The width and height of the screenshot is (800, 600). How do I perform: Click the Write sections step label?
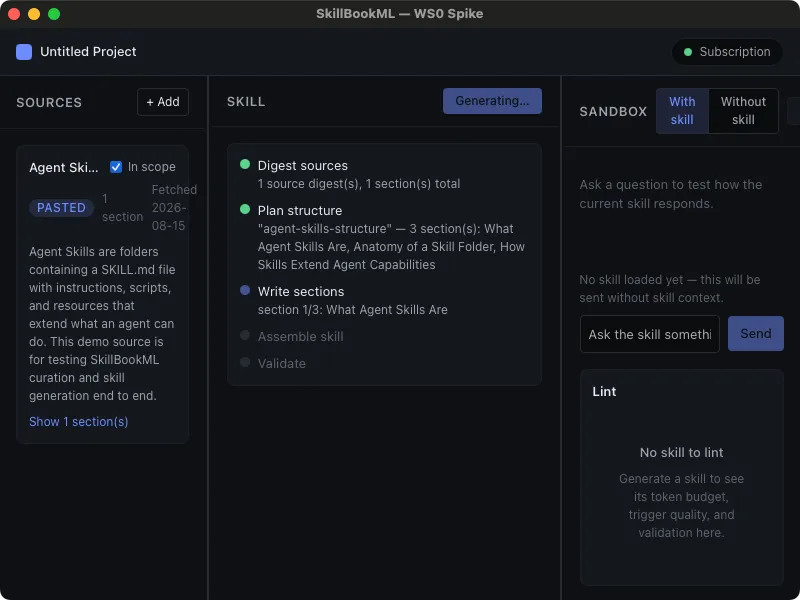pyautogui.click(x=301, y=292)
